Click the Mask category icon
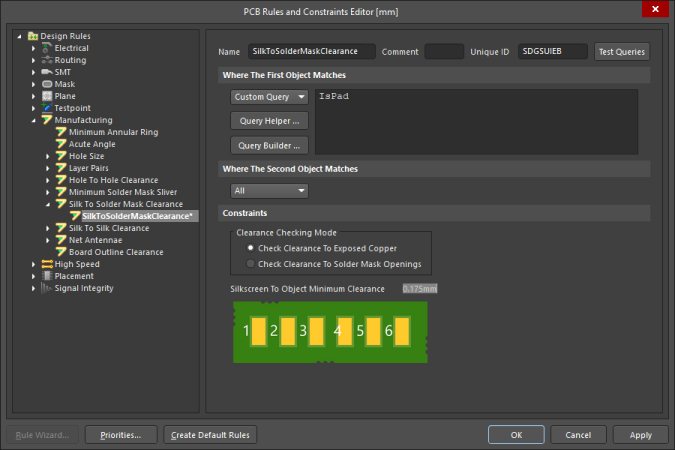675x450 pixels. pos(47,84)
